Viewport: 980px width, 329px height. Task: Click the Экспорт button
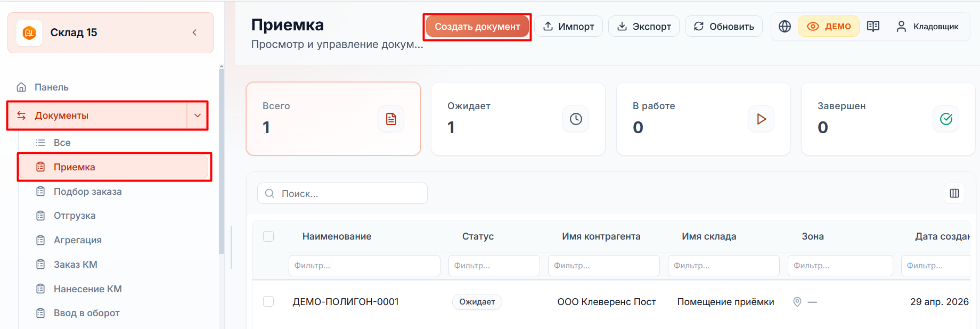(x=644, y=27)
